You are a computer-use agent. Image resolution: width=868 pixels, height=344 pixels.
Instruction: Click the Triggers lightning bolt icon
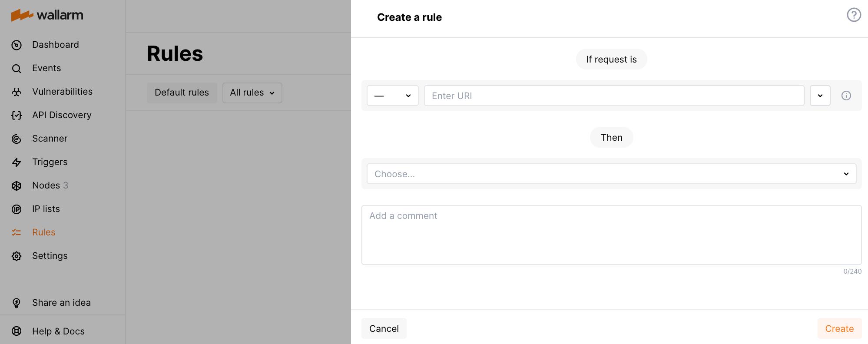[x=17, y=162]
